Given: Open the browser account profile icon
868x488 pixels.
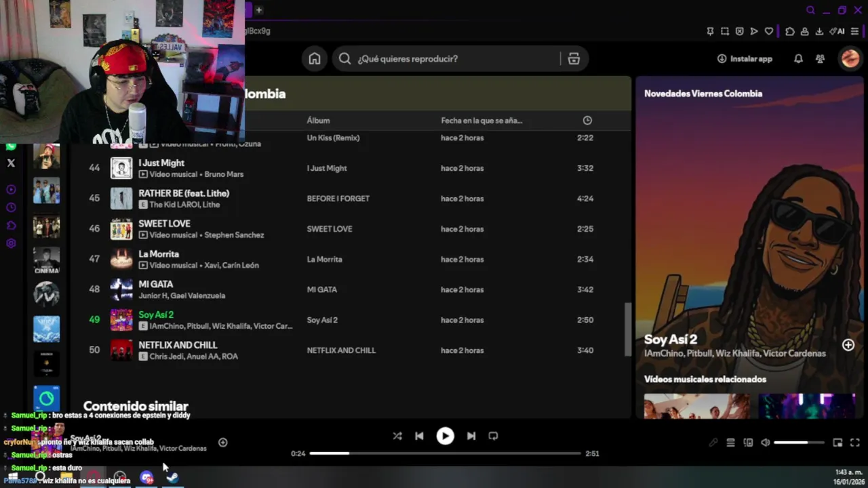Looking at the screenshot, I should tap(804, 31).
